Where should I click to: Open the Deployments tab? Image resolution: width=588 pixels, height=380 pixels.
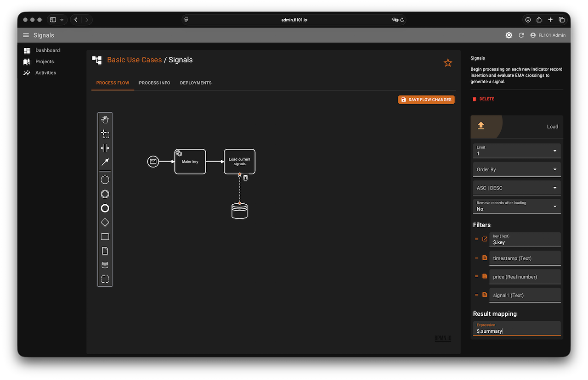[196, 83]
